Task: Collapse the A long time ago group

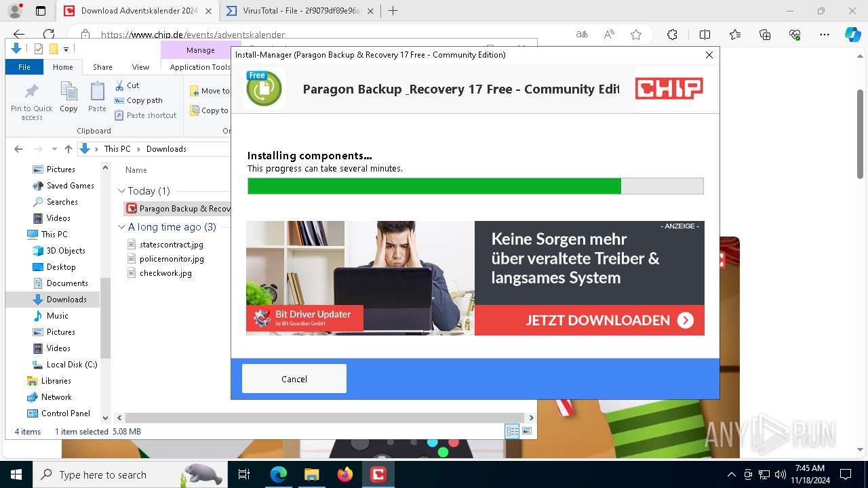Action: point(121,227)
